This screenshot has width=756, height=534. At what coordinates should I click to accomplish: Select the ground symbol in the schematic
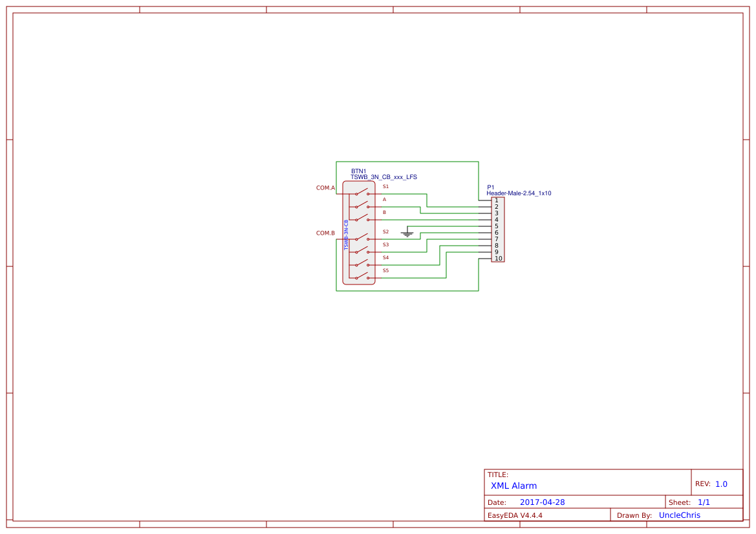407,232
